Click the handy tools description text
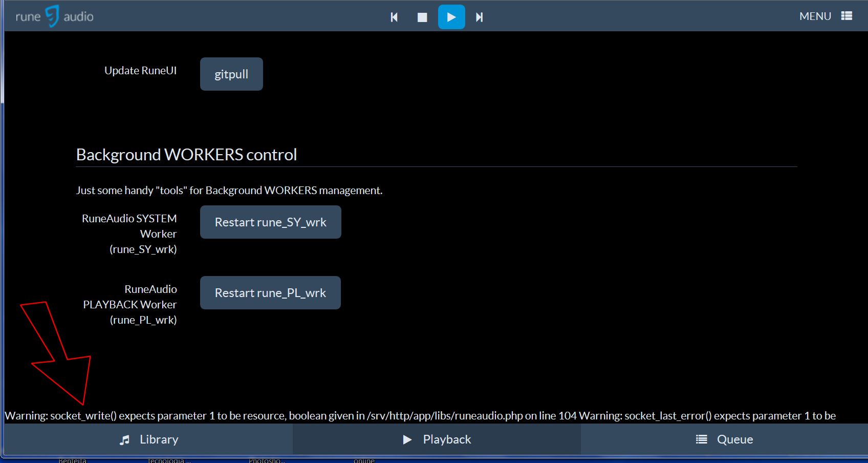The height and width of the screenshot is (463, 868). [x=229, y=190]
